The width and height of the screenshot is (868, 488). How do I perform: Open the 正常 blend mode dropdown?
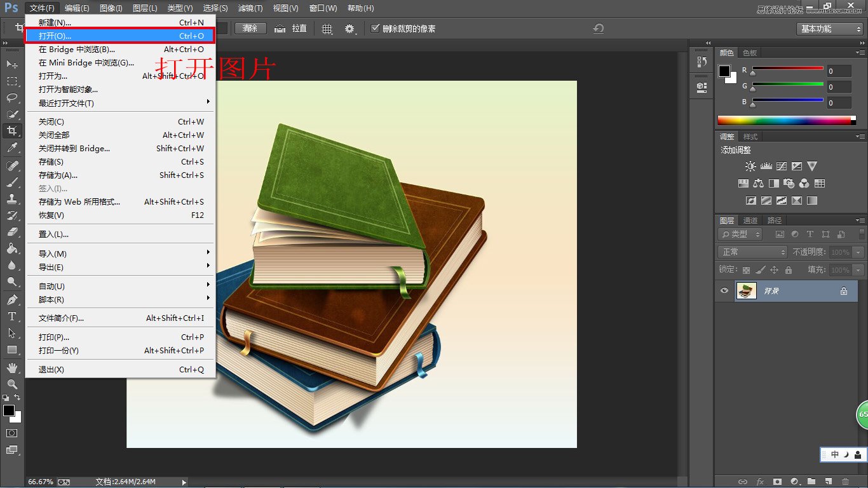(753, 252)
